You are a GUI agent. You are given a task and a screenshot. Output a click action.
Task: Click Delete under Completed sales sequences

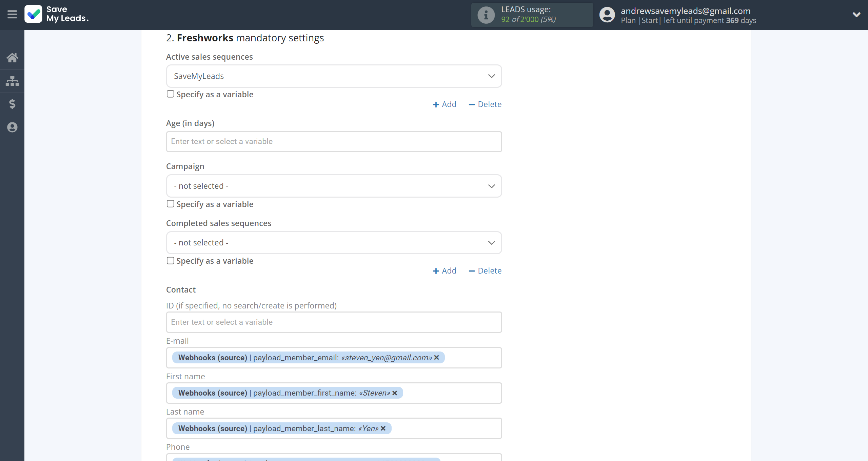coord(485,271)
